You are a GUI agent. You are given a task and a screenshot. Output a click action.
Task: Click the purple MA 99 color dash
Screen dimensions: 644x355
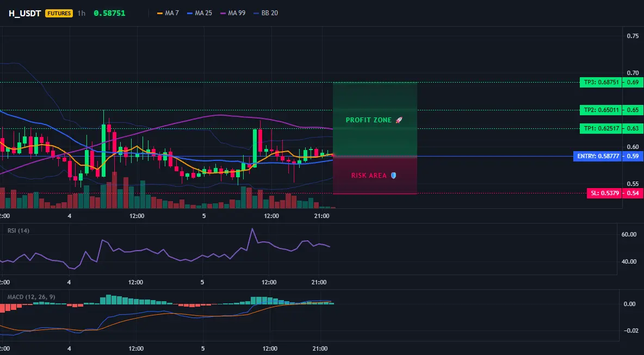(x=223, y=13)
